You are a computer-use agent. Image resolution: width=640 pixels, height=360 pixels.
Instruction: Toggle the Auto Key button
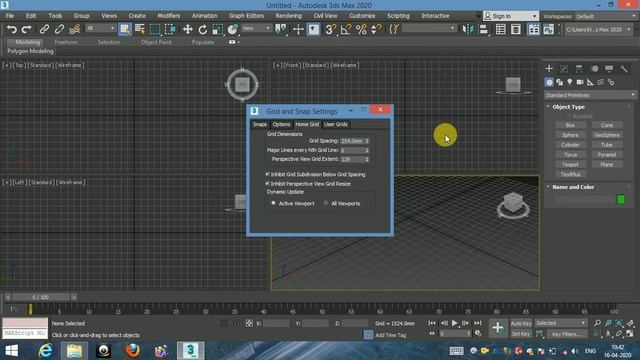(521, 323)
